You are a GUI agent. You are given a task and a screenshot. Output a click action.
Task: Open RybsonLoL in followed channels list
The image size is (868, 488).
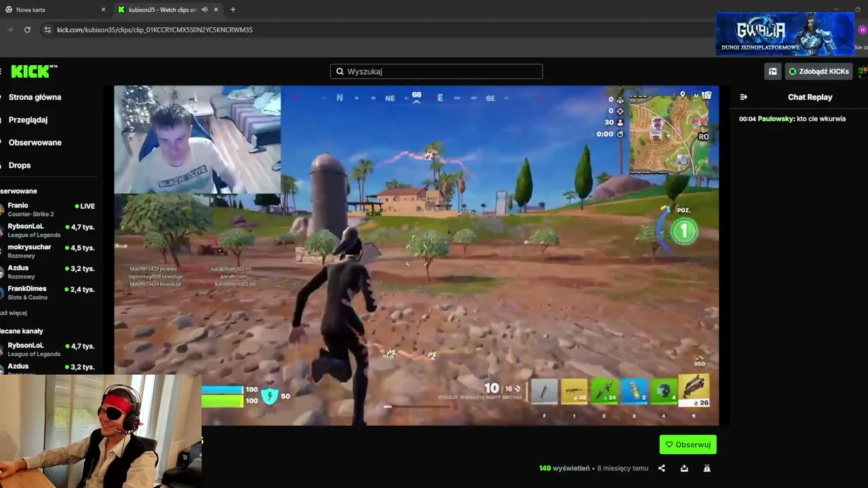click(49, 230)
